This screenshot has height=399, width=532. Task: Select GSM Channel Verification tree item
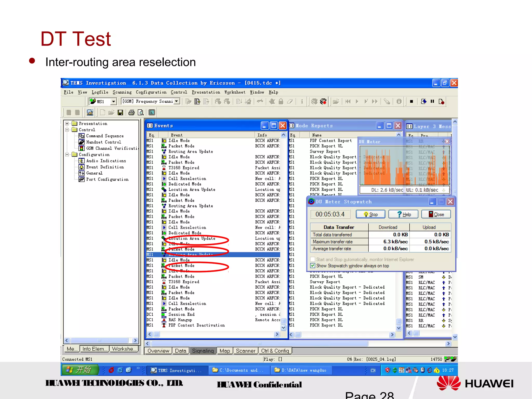(112, 148)
